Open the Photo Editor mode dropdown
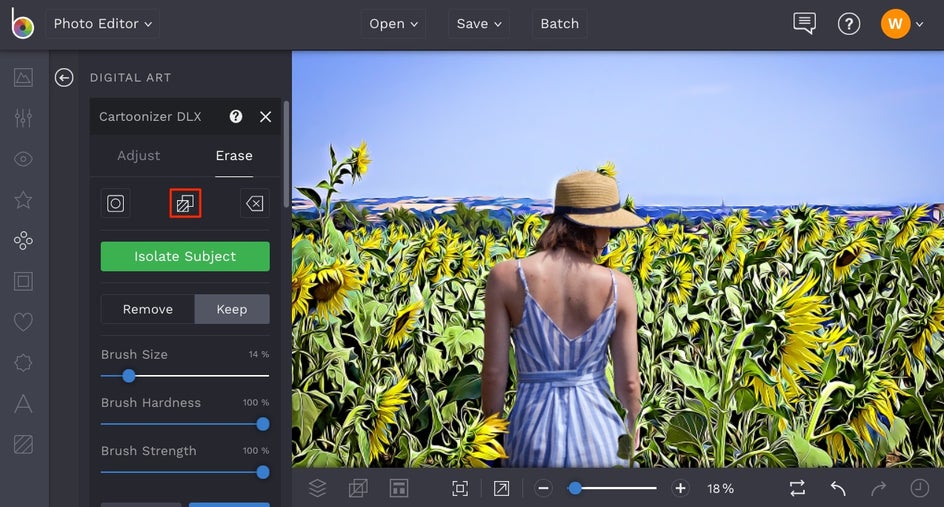The width and height of the screenshot is (944, 507). pos(102,23)
